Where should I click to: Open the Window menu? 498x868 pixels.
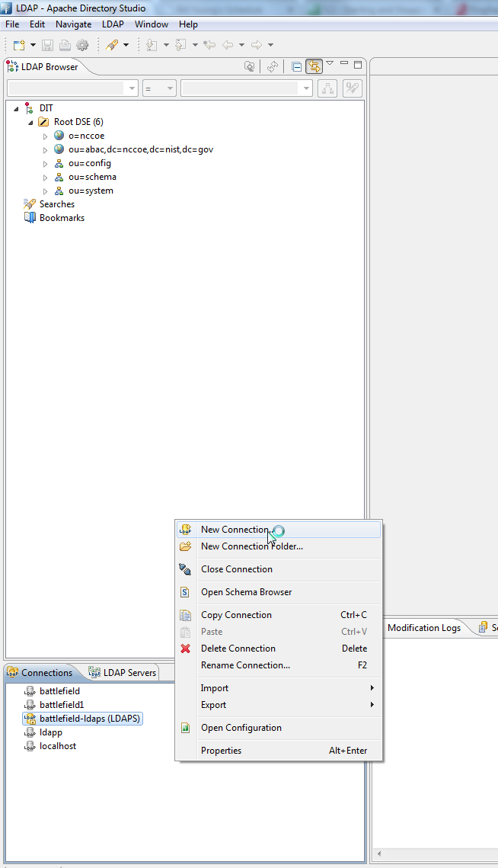click(x=152, y=24)
